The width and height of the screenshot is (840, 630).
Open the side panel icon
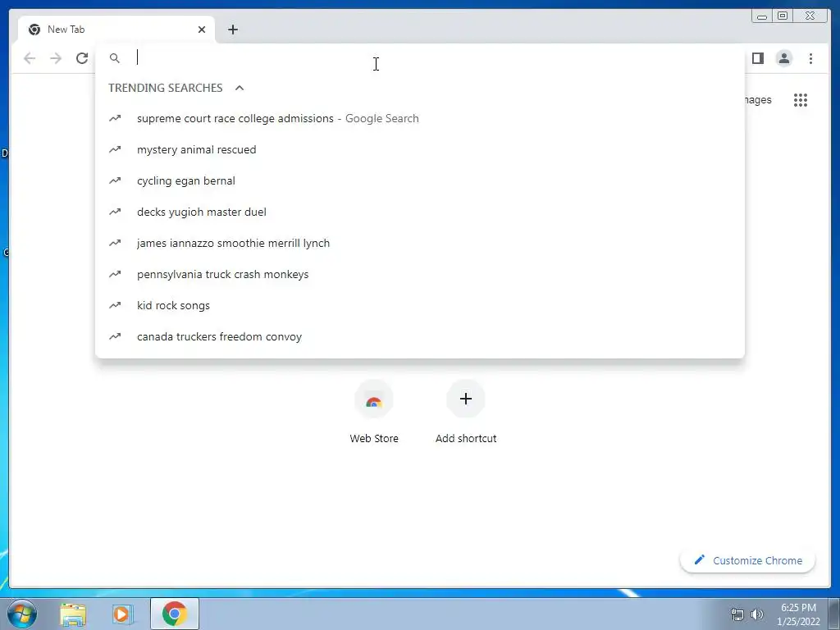click(x=757, y=58)
